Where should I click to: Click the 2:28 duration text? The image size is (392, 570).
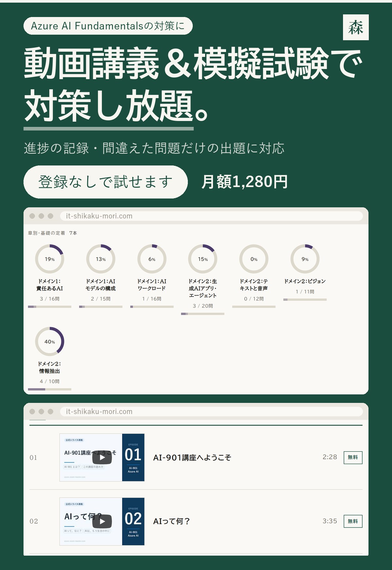click(330, 457)
